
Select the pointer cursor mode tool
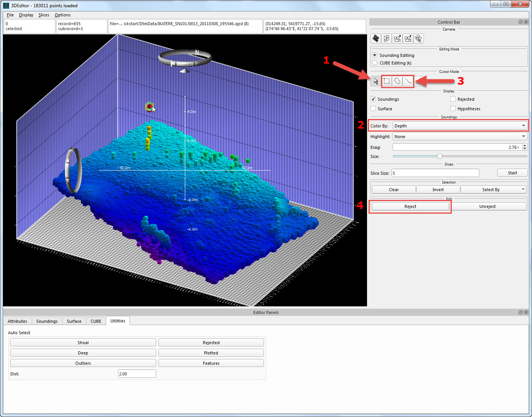click(x=376, y=81)
